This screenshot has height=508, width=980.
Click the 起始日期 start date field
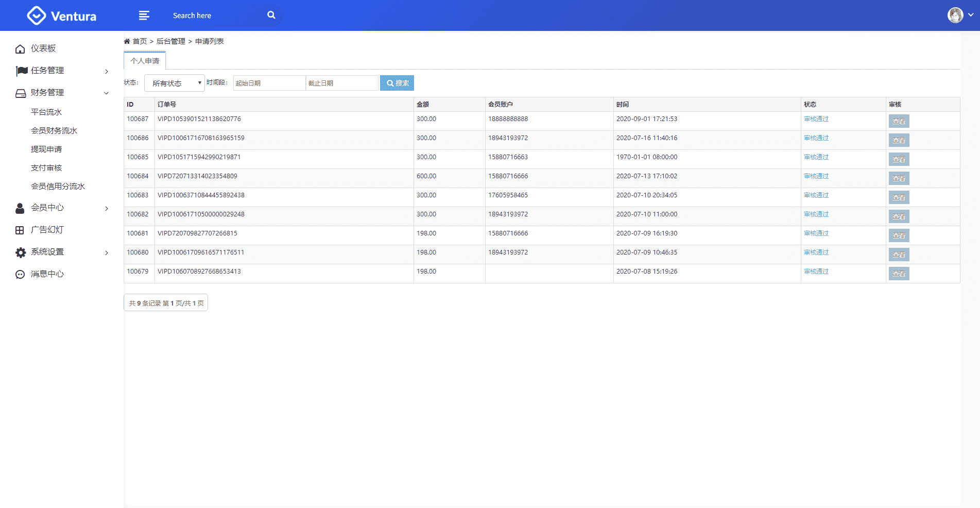[269, 83]
